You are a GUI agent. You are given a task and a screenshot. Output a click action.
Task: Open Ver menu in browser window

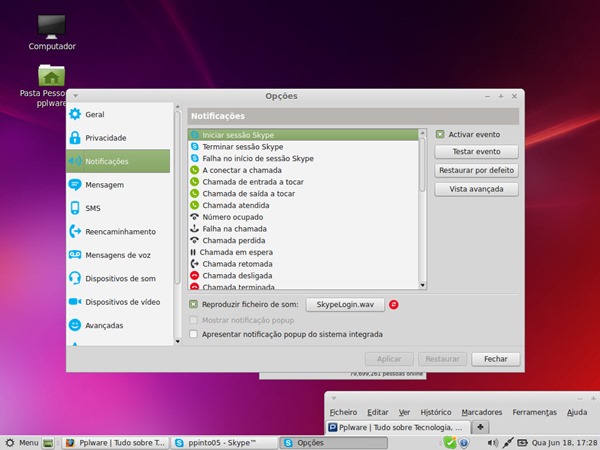[x=404, y=412]
